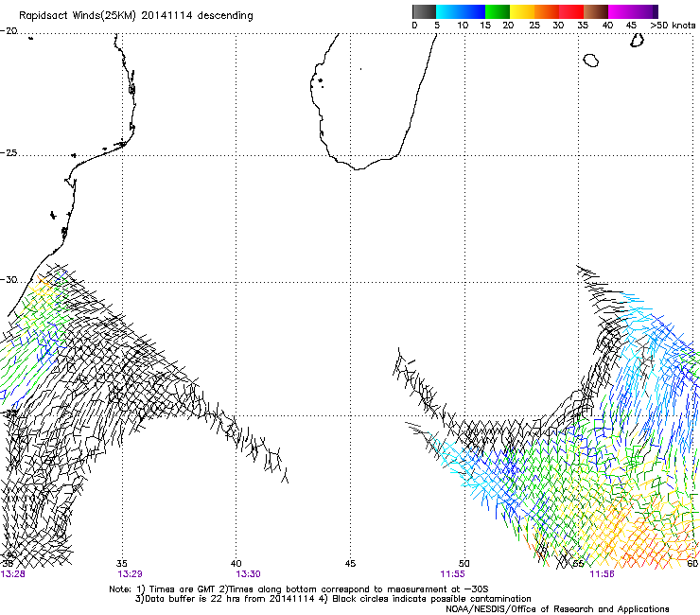The image size is (700, 615).
Task: Click the longitude label '40'
Action: click(x=236, y=564)
